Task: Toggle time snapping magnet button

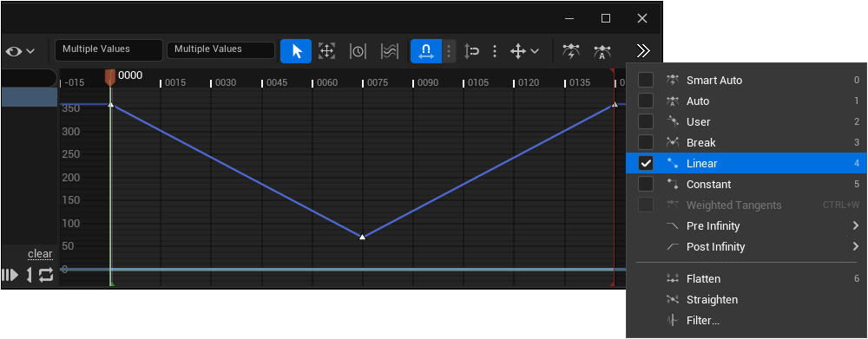Action: (425, 51)
